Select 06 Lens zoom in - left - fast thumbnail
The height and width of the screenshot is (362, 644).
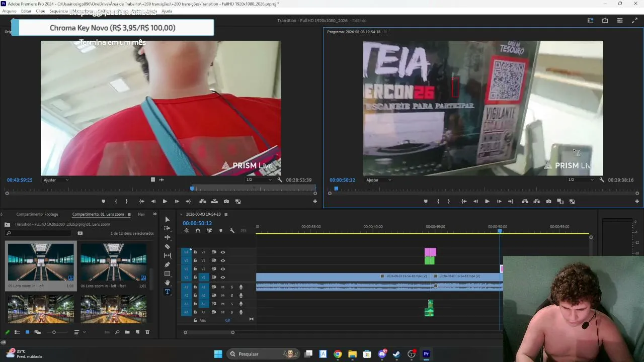[114, 262]
